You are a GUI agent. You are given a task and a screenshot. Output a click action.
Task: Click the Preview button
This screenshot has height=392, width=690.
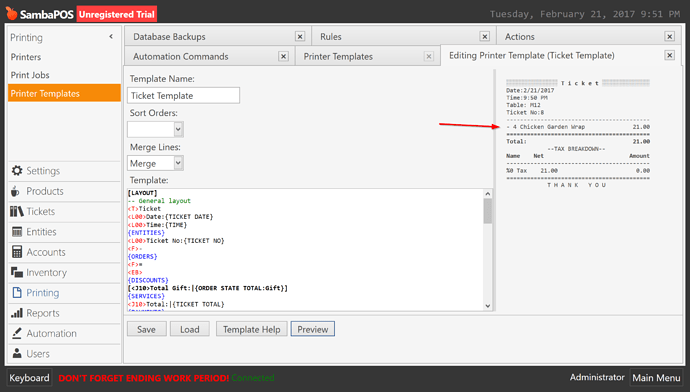click(x=312, y=329)
